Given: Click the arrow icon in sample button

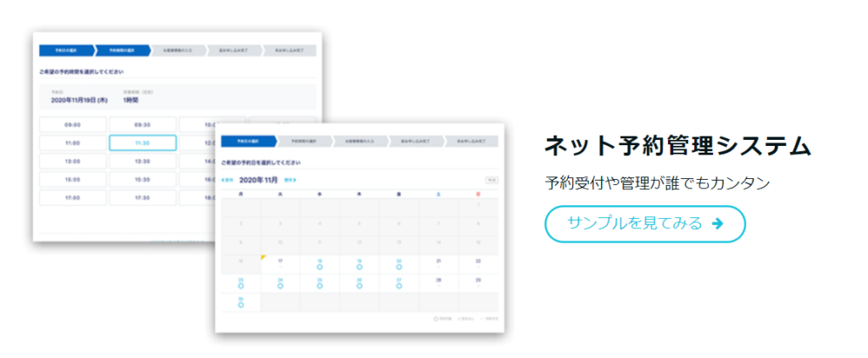Looking at the screenshot, I should coord(718,224).
